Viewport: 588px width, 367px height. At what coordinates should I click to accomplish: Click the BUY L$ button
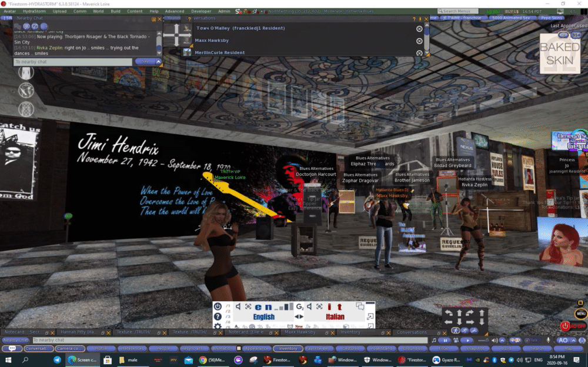click(x=512, y=11)
